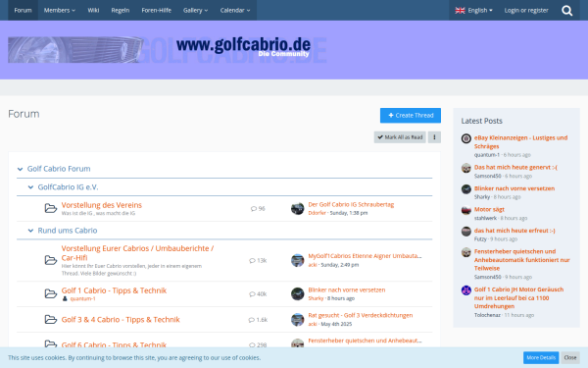
Task: Open GolfCabrio IG e.V. section title
Action: click(68, 187)
